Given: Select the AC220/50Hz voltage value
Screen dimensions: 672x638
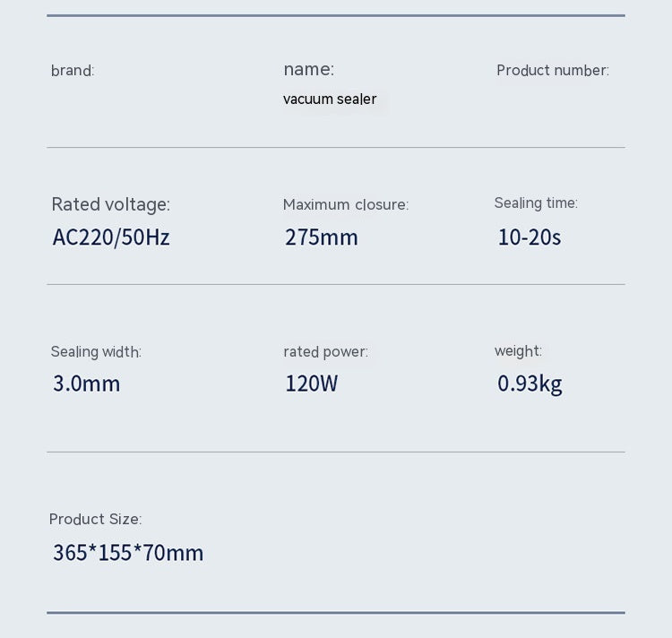Looking at the screenshot, I should click(x=111, y=237).
